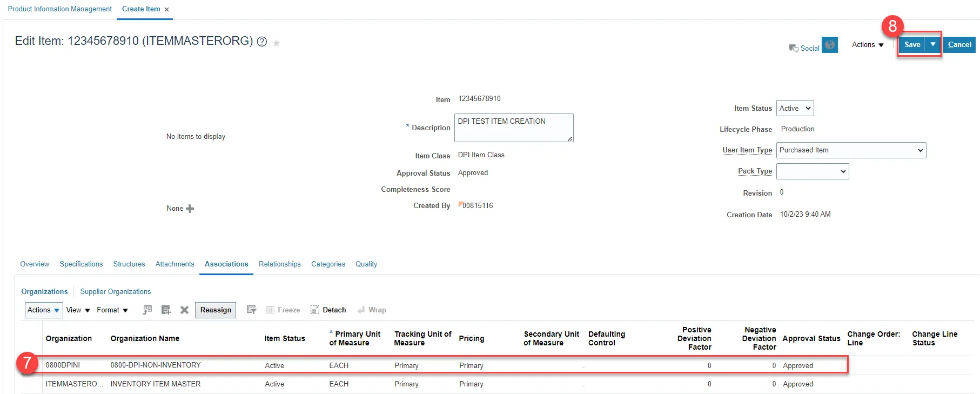
Task: Click the Pricing column header
Action: 472,339
